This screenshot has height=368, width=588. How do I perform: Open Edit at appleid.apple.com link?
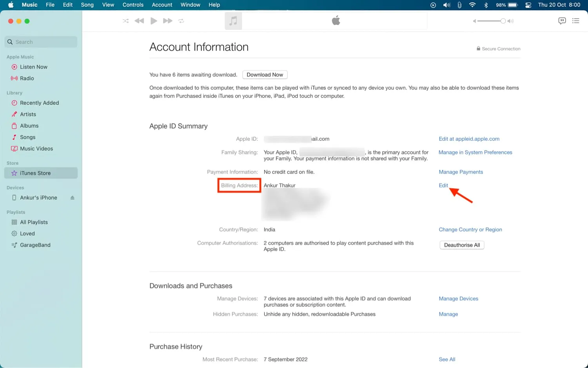469,139
